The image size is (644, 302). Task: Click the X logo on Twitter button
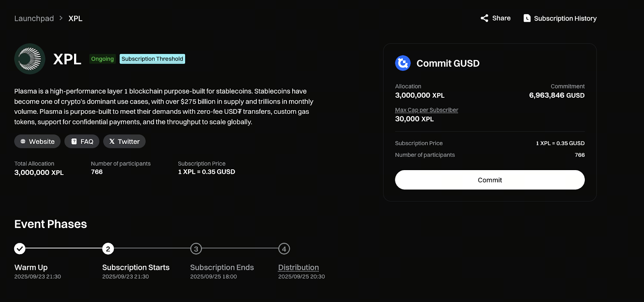coord(112,142)
